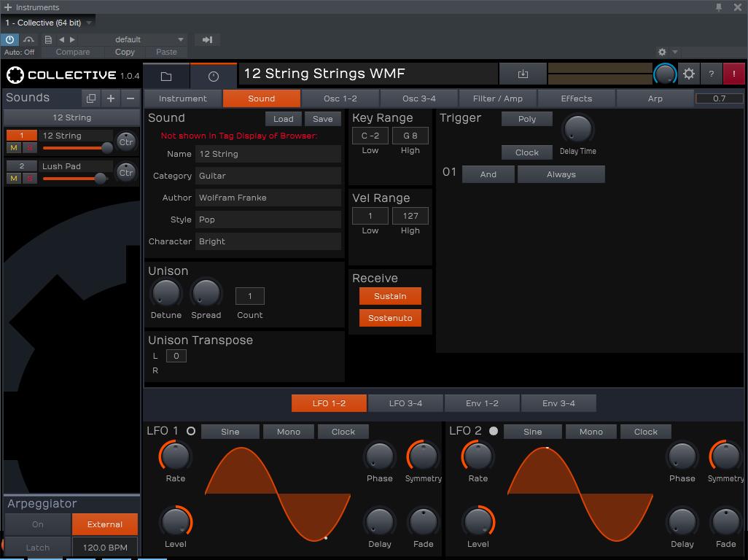Click the Copy button in header

(x=125, y=52)
